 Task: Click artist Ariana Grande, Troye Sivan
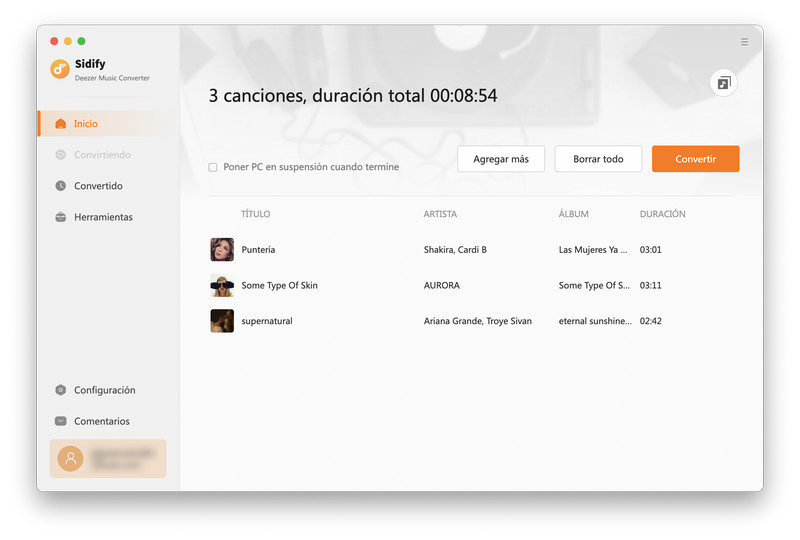point(478,321)
